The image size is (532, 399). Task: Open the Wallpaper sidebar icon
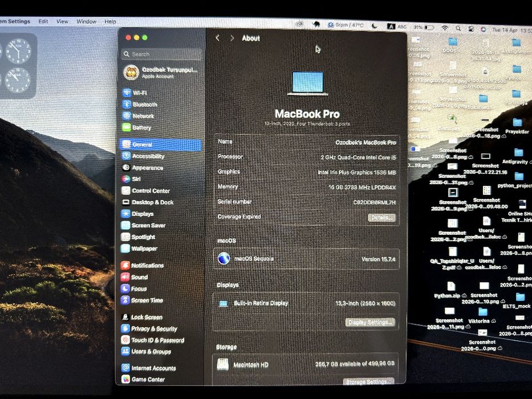coord(125,249)
